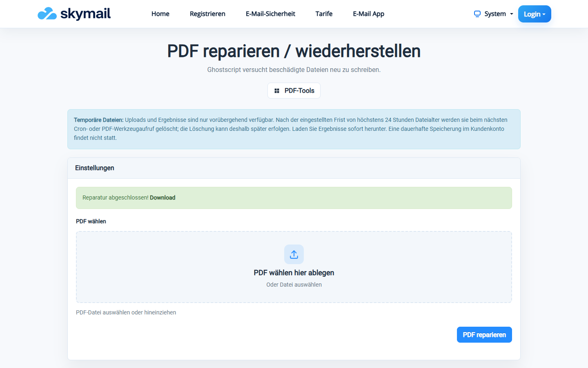Click the monitor icon beside System

coord(477,14)
